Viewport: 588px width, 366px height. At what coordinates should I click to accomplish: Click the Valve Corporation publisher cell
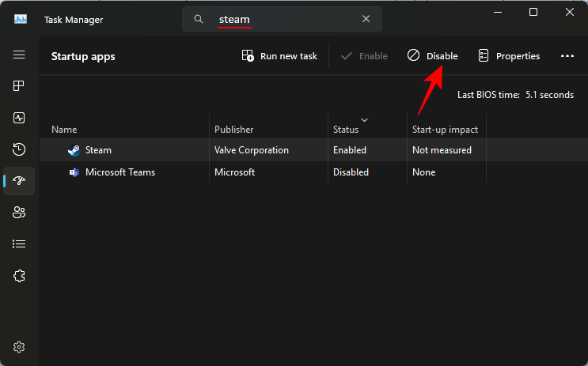coord(251,150)
